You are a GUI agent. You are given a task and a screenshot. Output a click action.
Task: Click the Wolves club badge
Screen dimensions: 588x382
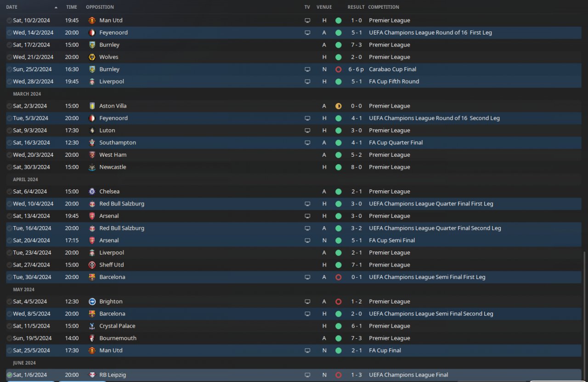[x=92, y=57]
